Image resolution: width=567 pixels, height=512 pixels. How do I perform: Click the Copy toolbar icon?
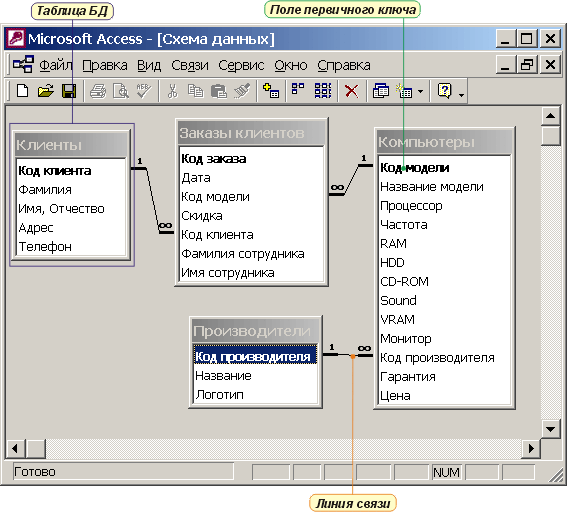click(x=196, y=91)
